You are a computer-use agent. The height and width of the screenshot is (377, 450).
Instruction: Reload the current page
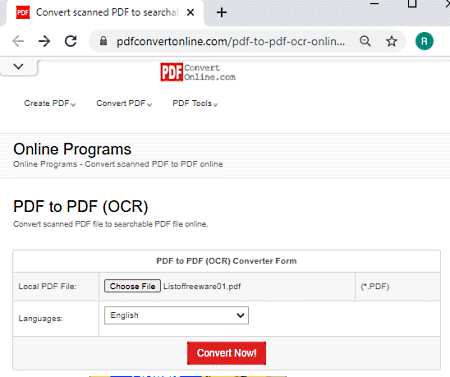pyautogui.click(x=71, y=41)
